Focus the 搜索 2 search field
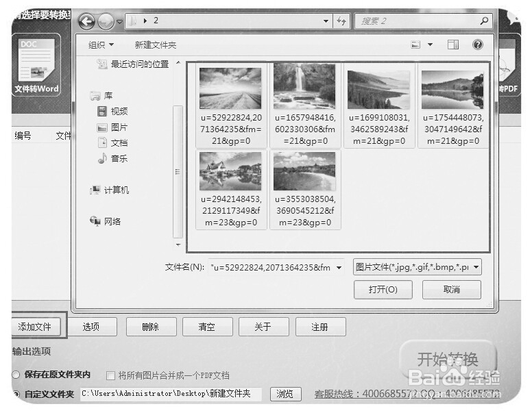532x413 pixels. (x=424, y=21)
